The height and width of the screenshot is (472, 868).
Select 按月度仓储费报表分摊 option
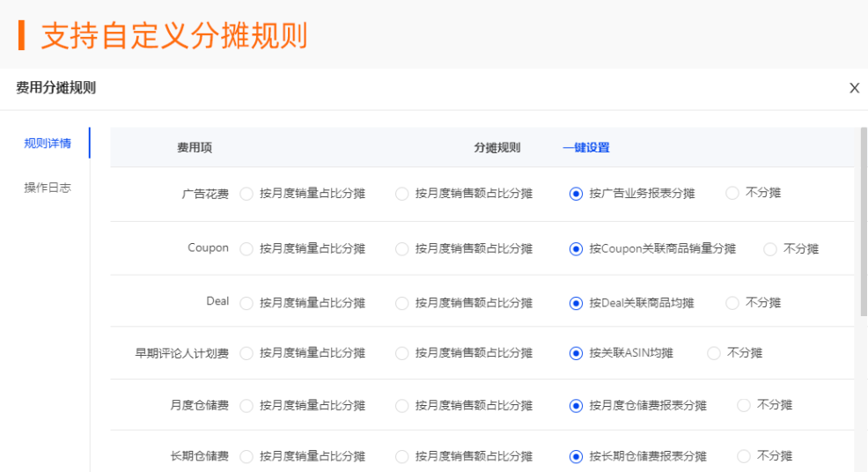click(577, 406)
